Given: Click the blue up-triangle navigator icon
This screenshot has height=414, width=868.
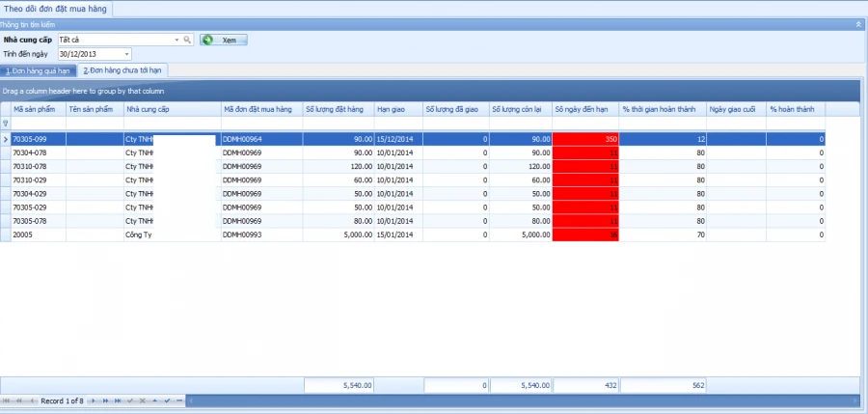Looking at the screenshot, I should (154, 400).
